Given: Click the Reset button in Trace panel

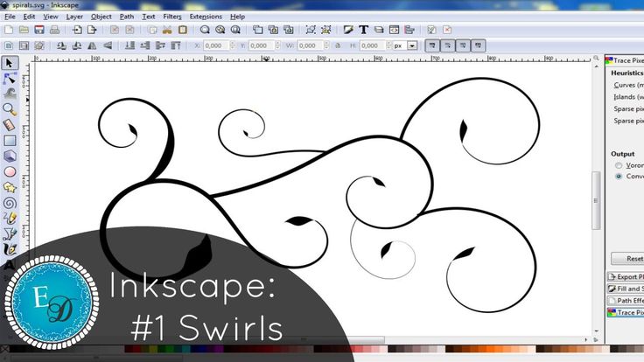Looking at the screenshot, I should (x=627, y=259).
